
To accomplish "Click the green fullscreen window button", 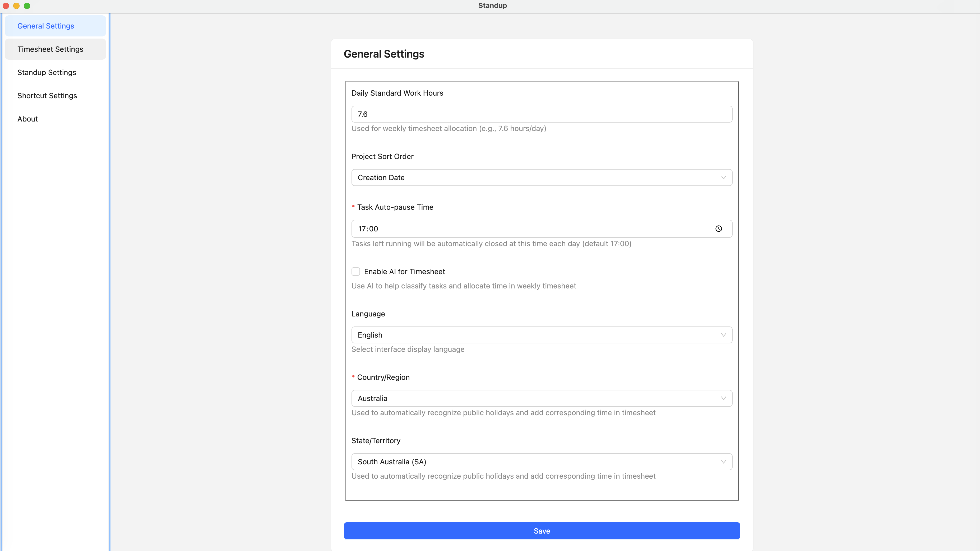I will coord(27,6).
